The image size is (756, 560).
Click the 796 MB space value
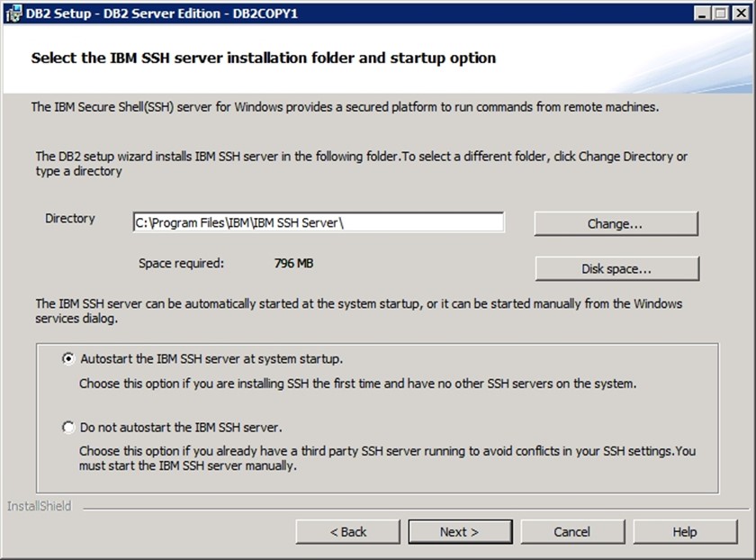tap(293, 264)
